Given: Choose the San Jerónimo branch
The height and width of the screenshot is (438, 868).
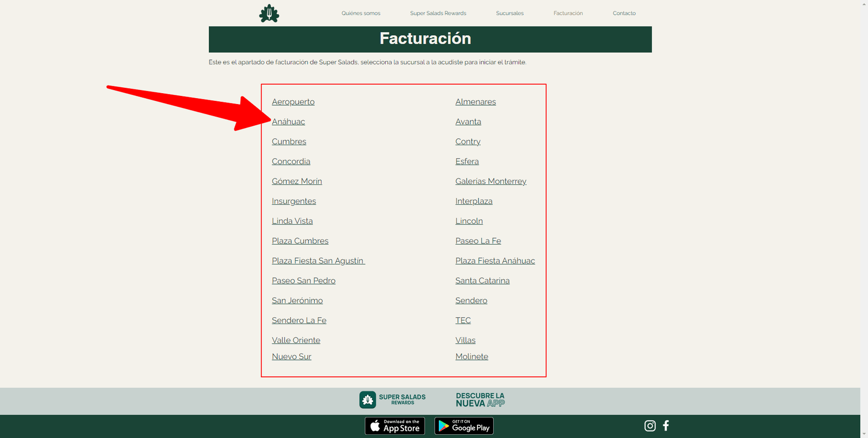Looking at the screenshot, I should coord(297,301).
